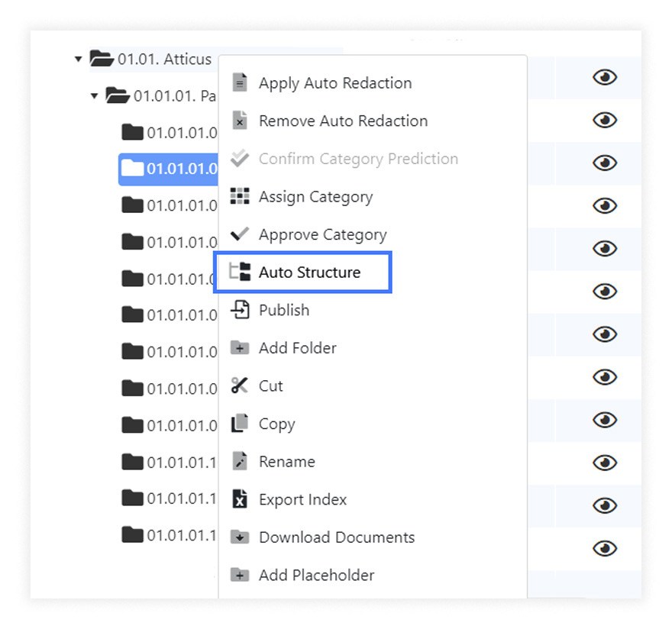Click the Cut scissors icon
This screenshot has width=672, height=629.
(240, 385)
